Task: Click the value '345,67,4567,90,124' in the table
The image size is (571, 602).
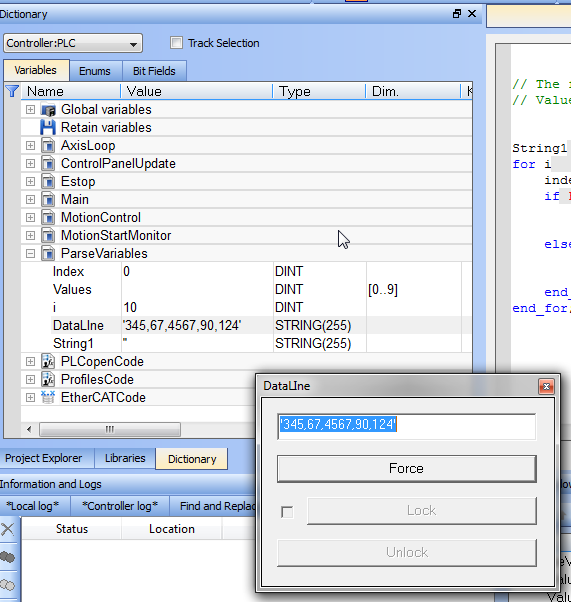Action: [x=182, y=326]
